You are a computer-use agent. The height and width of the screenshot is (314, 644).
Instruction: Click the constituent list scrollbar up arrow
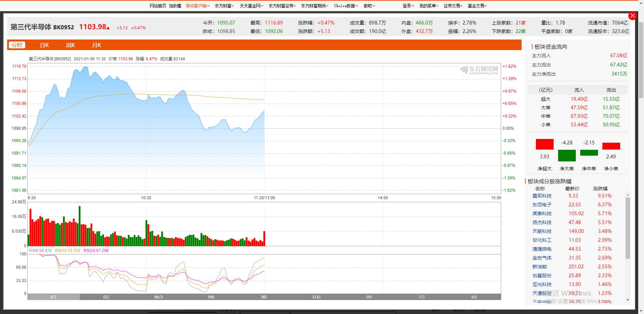[x=628, y=195]
